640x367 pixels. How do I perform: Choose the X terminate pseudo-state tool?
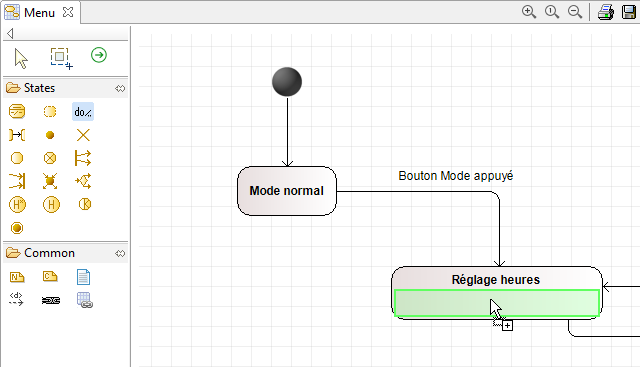(83, 135)
